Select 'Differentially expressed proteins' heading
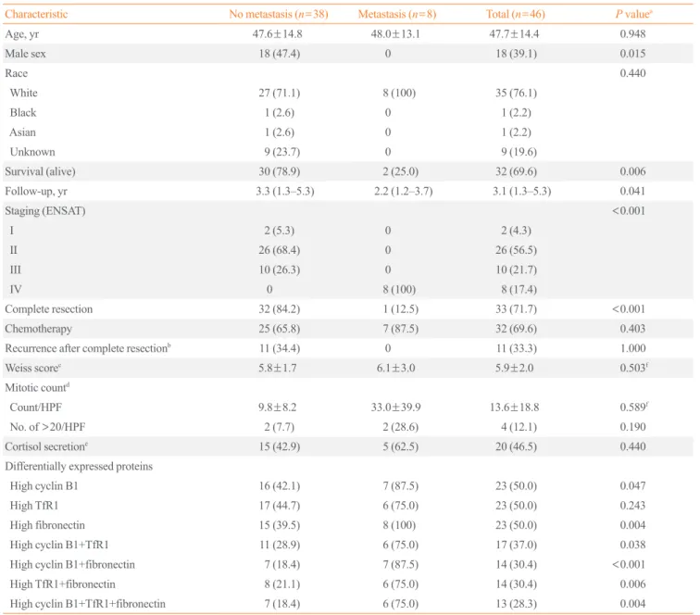The image size is (700, 615). click(x=79, y=467)
